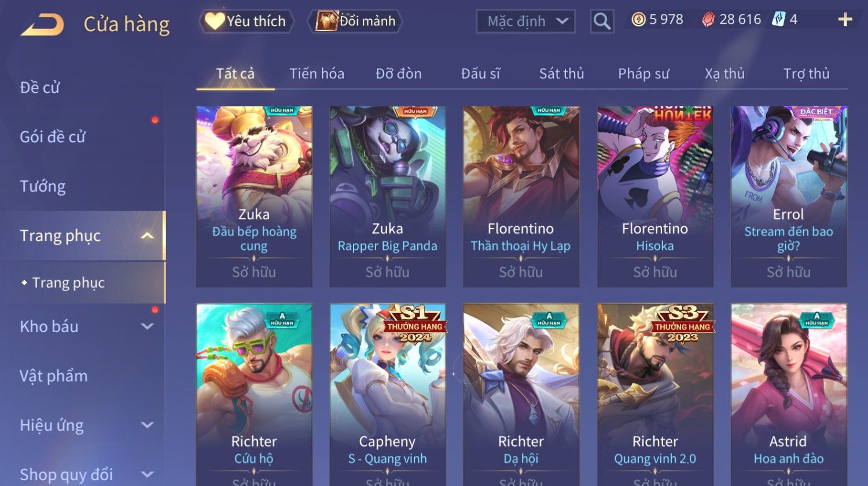The image size is (868, 486).
Task: Click the heart Yêu thích icon
Action: [214, 21]
